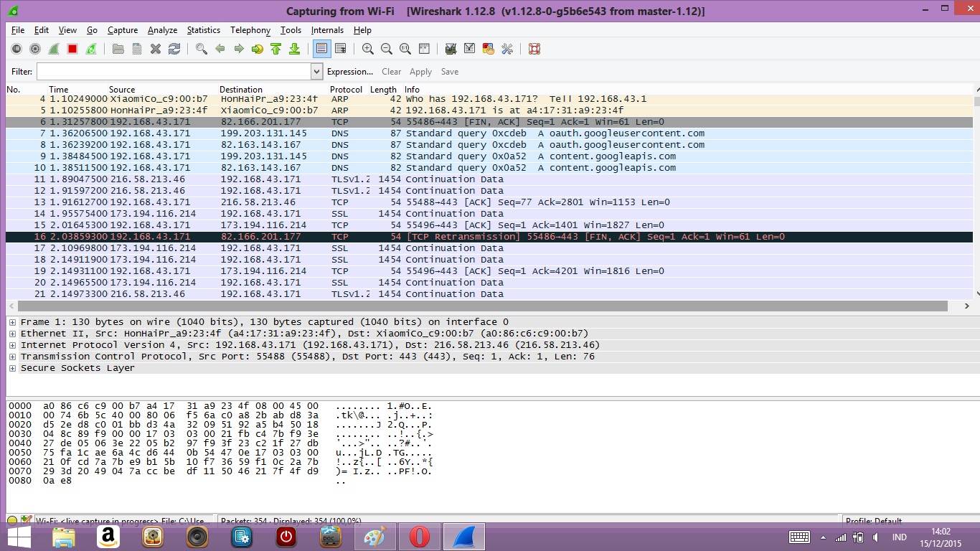Screen dimensions: 980x551
Task: Restart the running live capture
Action: point(91,49)
